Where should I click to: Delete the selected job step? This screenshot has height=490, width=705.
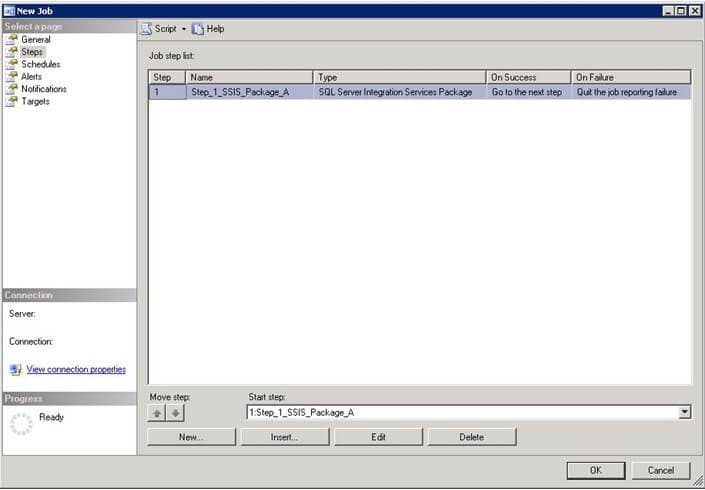[471, 437]
